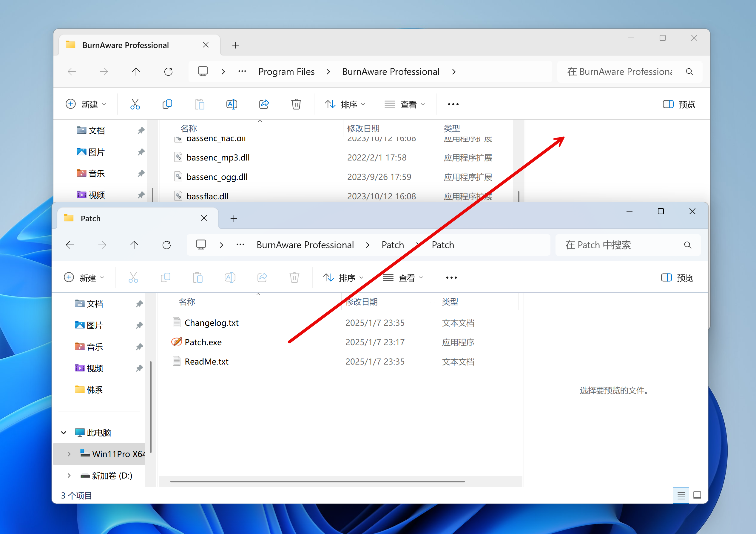The height and width of the screenshot is (534, 756).
Task: Toggle preview pane in BurnAware Professional window
Action: coord(679,104)
